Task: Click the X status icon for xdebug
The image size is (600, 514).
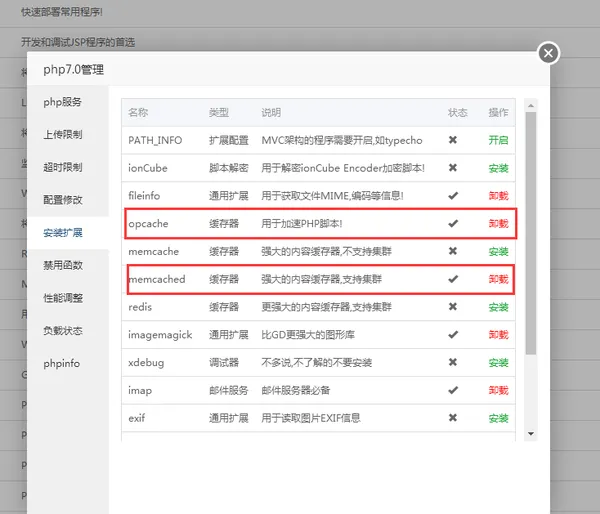Action: pyautogui.click(x=453, y=362)
